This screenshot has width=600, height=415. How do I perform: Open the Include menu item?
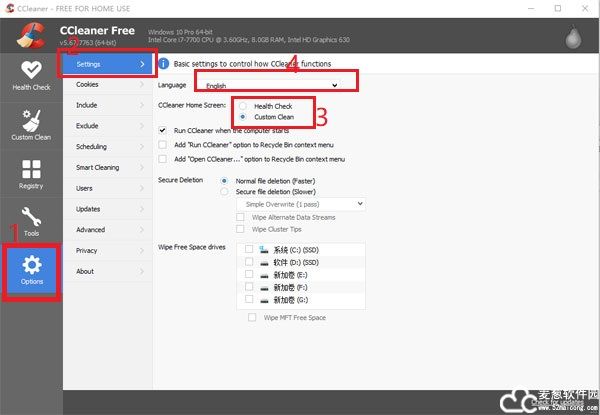click(x=108, y=105)
